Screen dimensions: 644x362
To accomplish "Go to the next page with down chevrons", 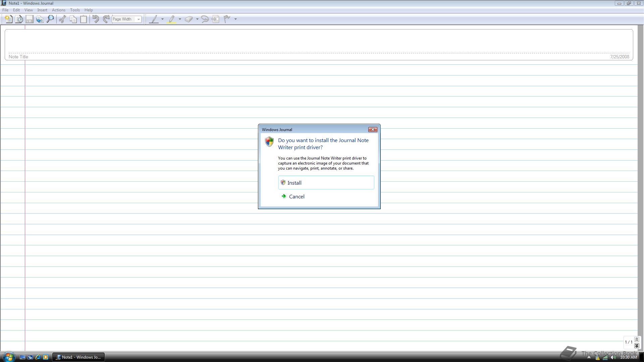I will pos(637,346).
